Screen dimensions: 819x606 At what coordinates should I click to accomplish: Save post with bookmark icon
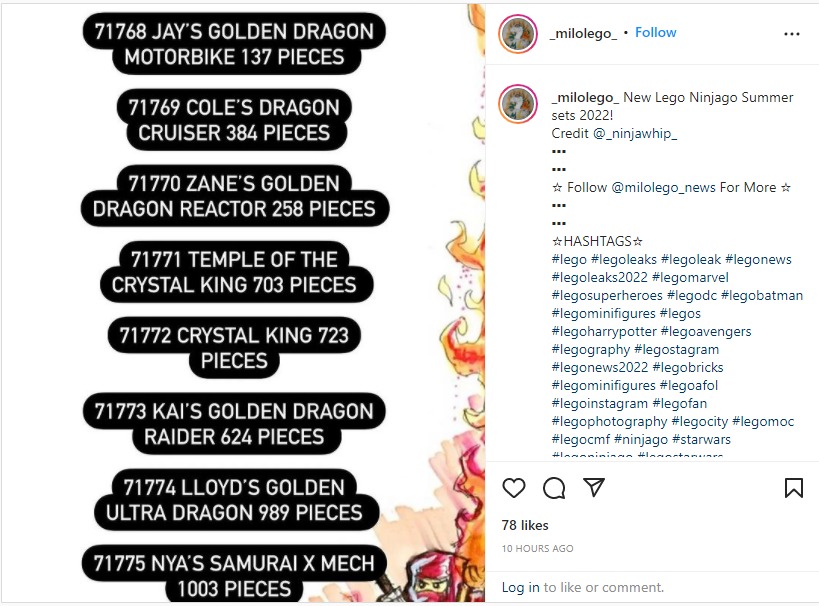[793, 488]
